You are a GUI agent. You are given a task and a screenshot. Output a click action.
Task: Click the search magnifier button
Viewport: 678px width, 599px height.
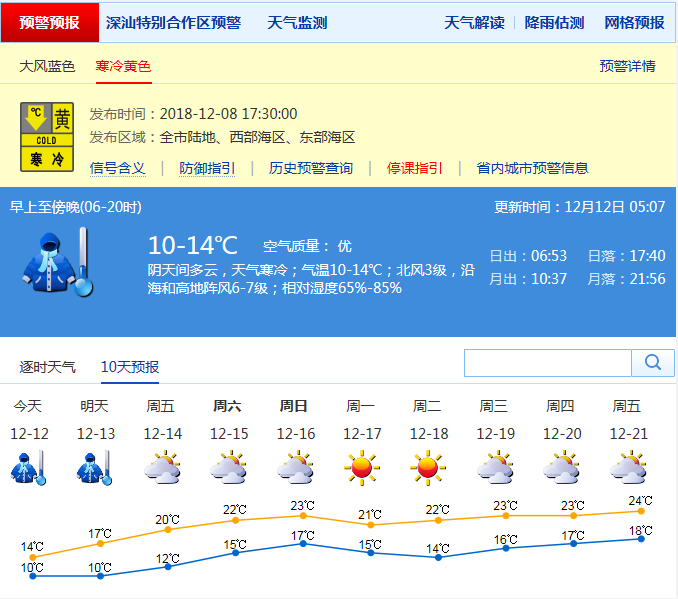pyautogui.click(x=653, y=362)
